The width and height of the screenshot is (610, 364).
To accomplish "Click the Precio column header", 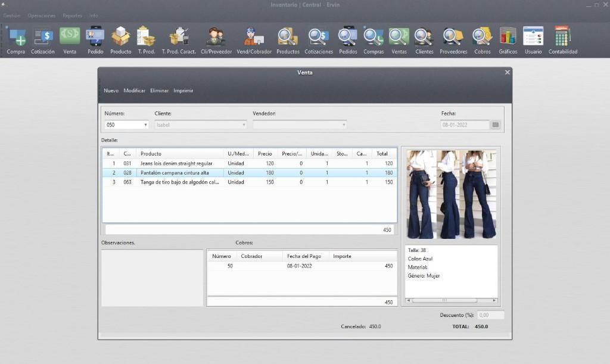I will pos(265,154).
